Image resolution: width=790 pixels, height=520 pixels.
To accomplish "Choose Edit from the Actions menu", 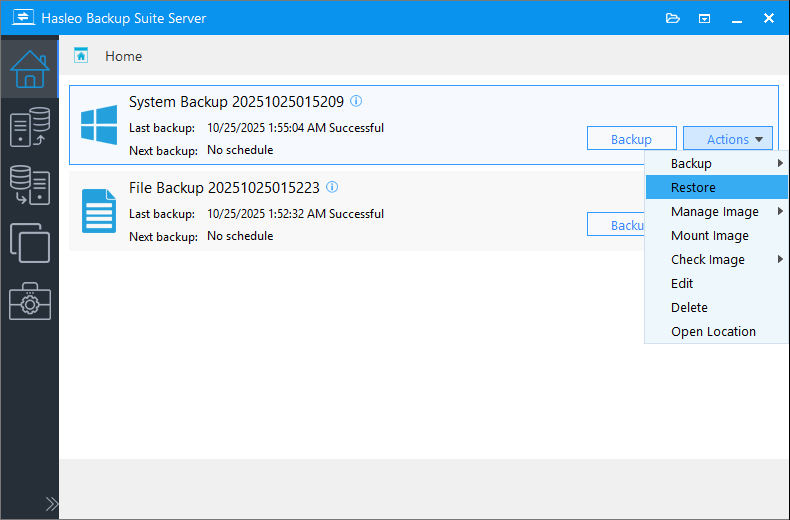I will pyautogui.click(x=716, y=284).
